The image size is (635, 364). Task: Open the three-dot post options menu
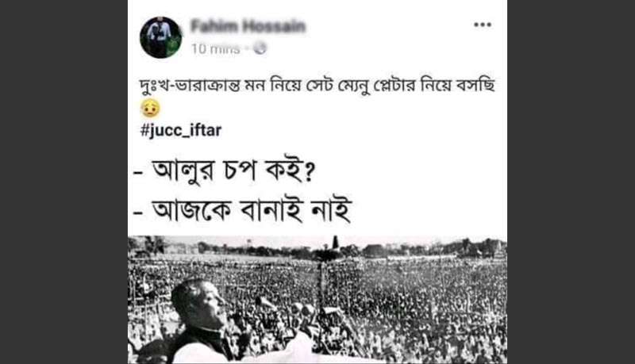[483, 25]
